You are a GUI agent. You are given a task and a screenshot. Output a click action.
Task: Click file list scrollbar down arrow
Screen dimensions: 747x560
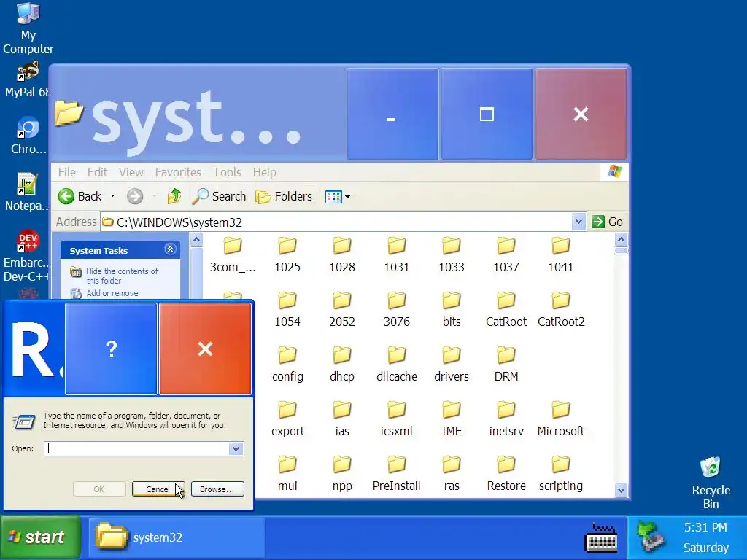(x=621, y=490)
